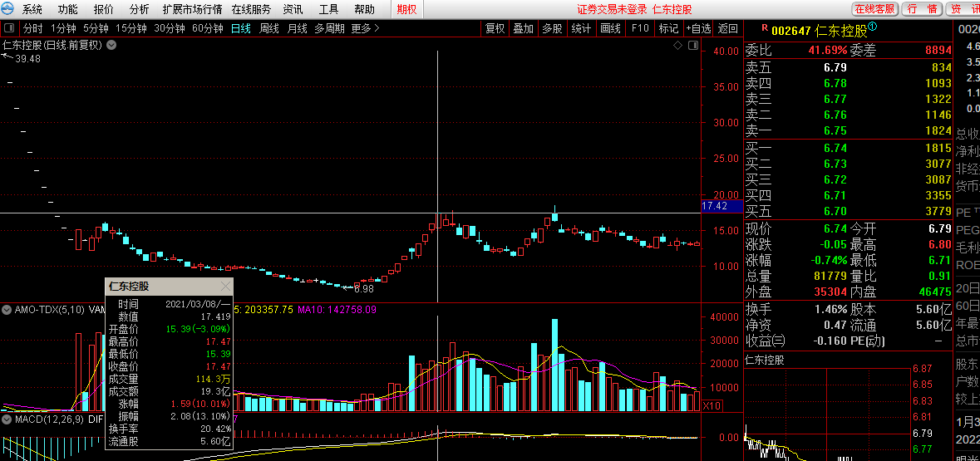The image size is (980, 461).
Task: Click the diamond icon above the price axis
Action: pyautogui.click(x=677, y=45)
